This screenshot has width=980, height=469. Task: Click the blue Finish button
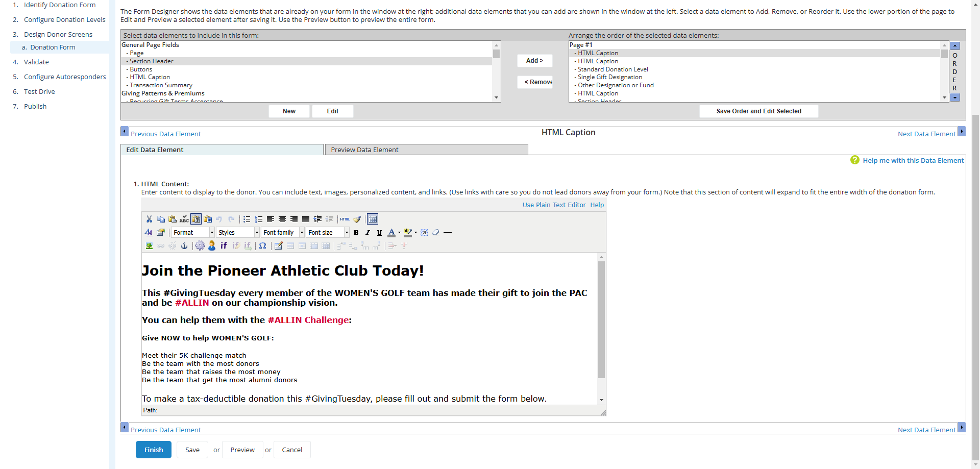(x=154, y=450)
